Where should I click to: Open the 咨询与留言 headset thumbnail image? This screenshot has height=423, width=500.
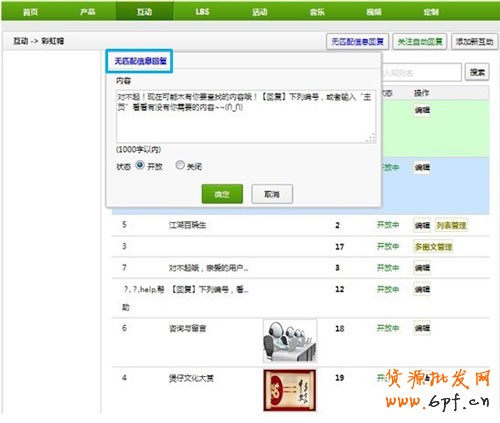[x=290, y=341]
